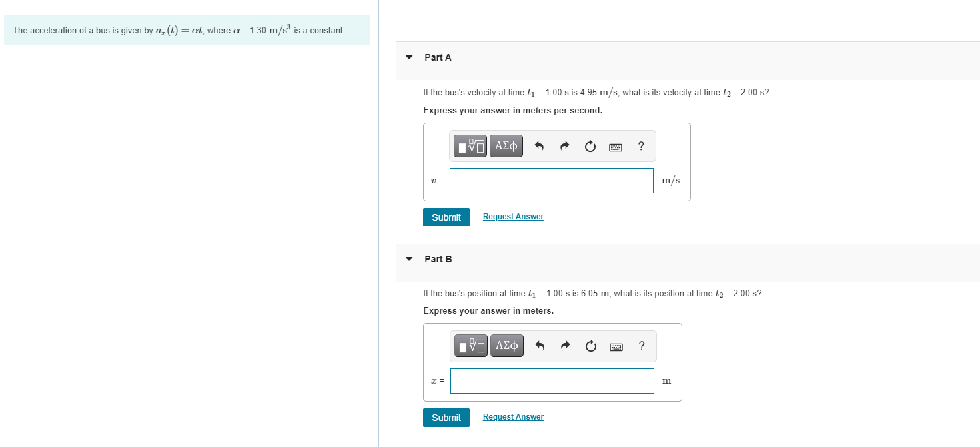
Task: Click Request Answer for Part B
Action: 512,416
